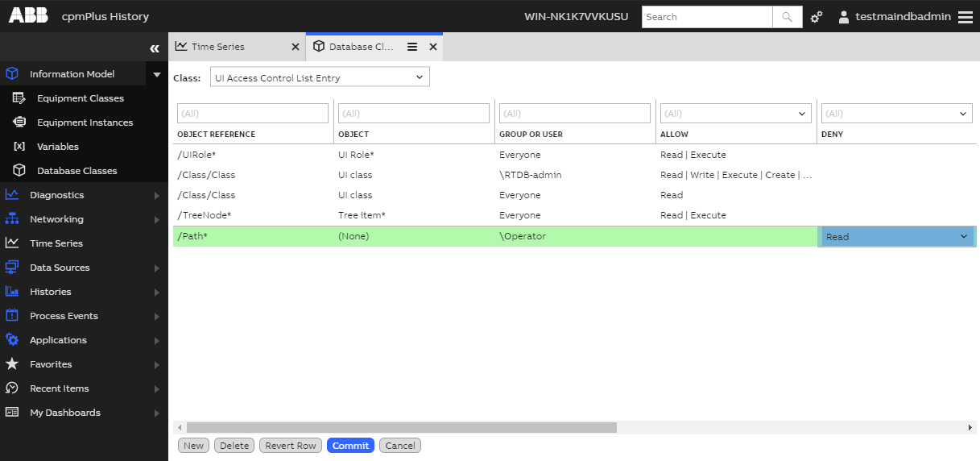Sort by the OBJECT REFERENCE column header

coord(216,135)
